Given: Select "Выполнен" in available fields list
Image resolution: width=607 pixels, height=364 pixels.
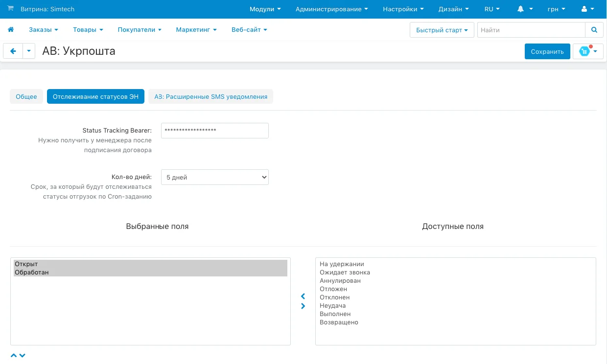Looking at the screenshot, I should 335,314.
